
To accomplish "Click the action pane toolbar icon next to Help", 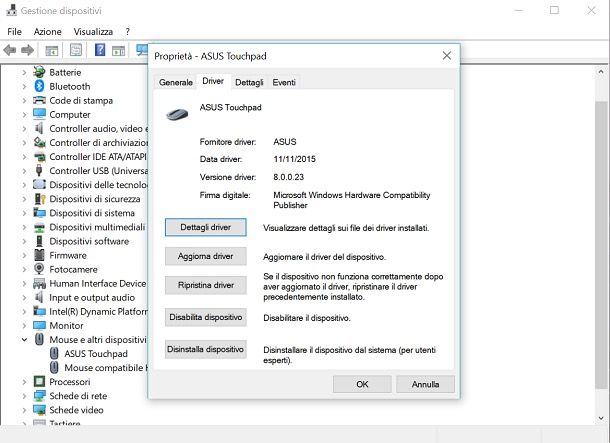I will click(x=118, y=50).
